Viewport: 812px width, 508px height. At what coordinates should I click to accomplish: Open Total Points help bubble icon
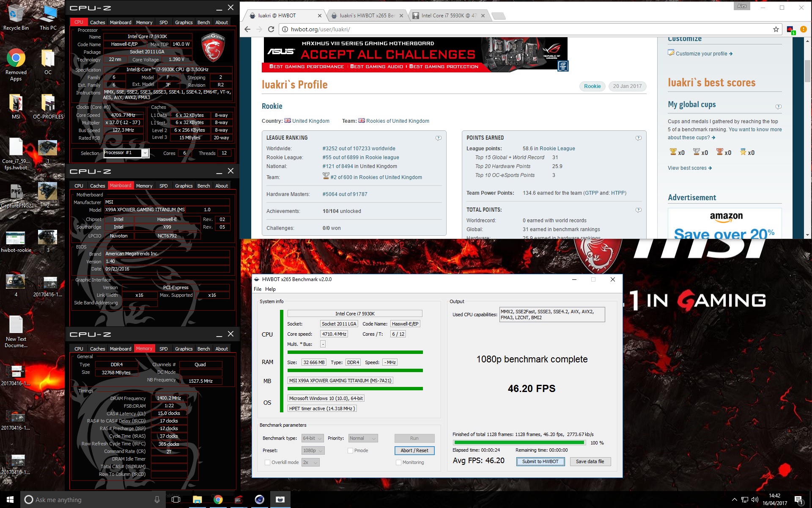(639, 210)
